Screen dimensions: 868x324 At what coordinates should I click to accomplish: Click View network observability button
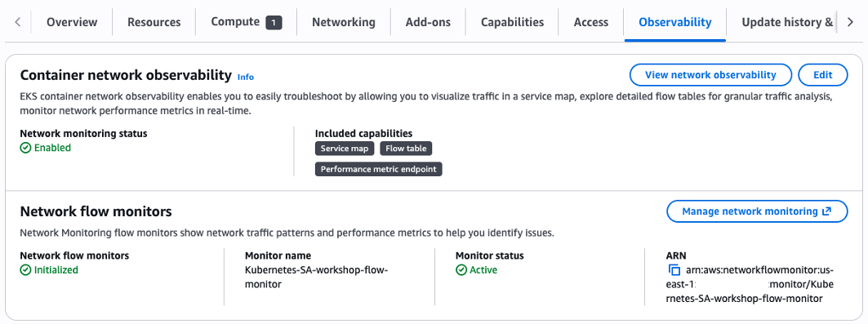point(710,75)
